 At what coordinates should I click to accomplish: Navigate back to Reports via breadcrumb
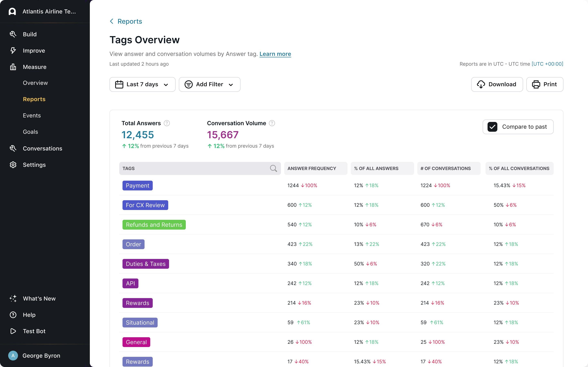point(129,21)
